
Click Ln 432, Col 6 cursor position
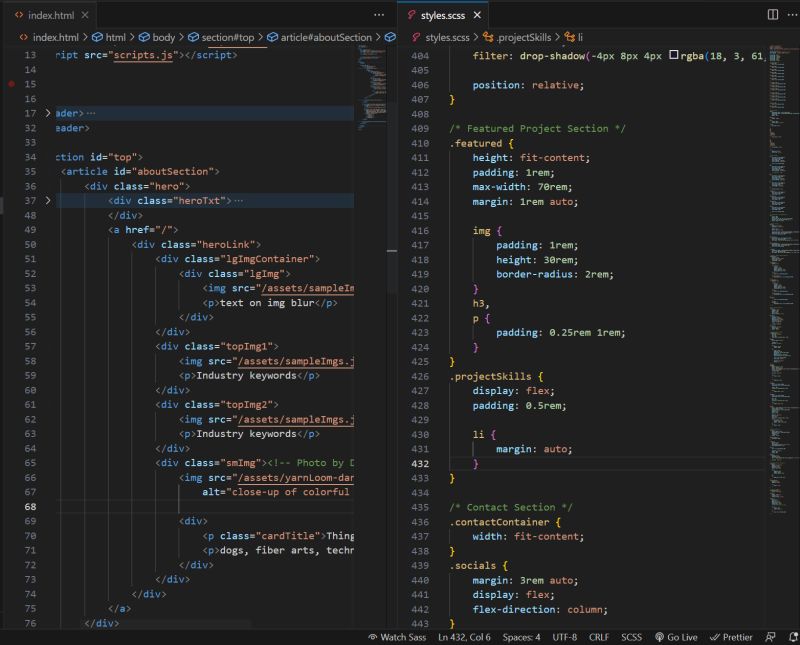464,637
